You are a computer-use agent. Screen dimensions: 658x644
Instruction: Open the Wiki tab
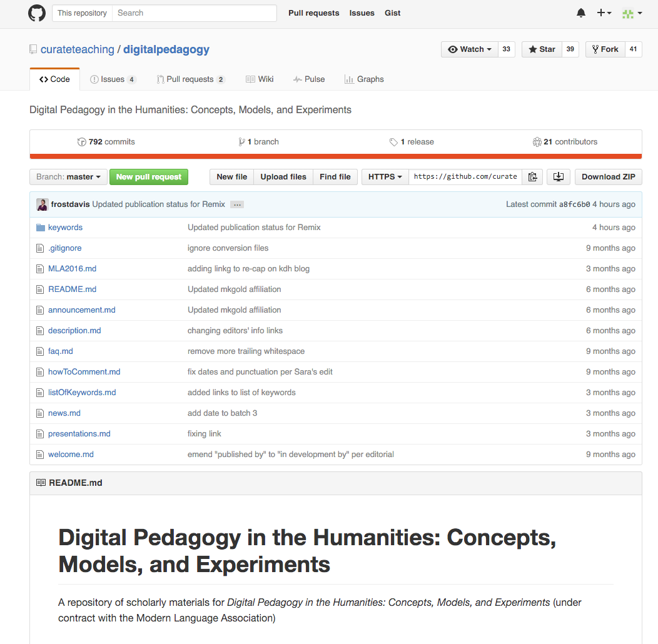[260, 79]
